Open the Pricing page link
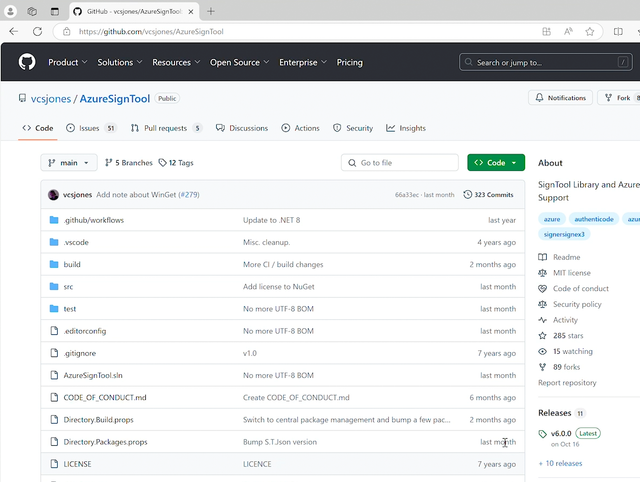 pos(350,62)
